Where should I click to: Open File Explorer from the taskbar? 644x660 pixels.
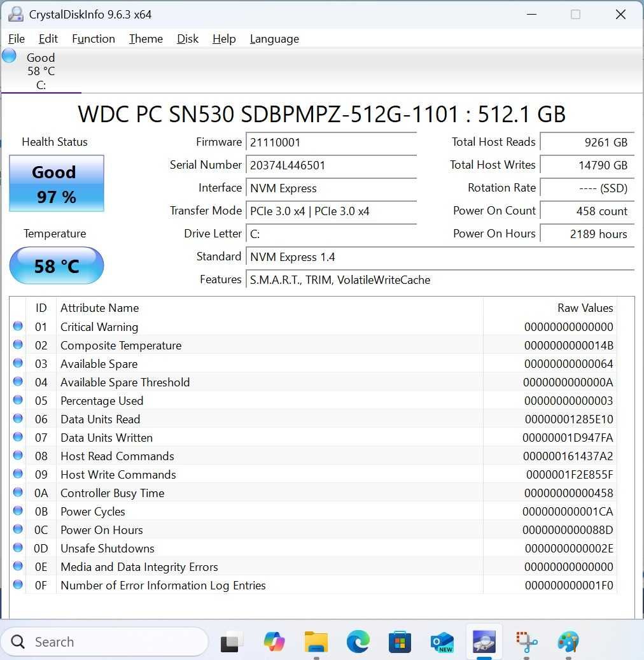tap(316, 642)
